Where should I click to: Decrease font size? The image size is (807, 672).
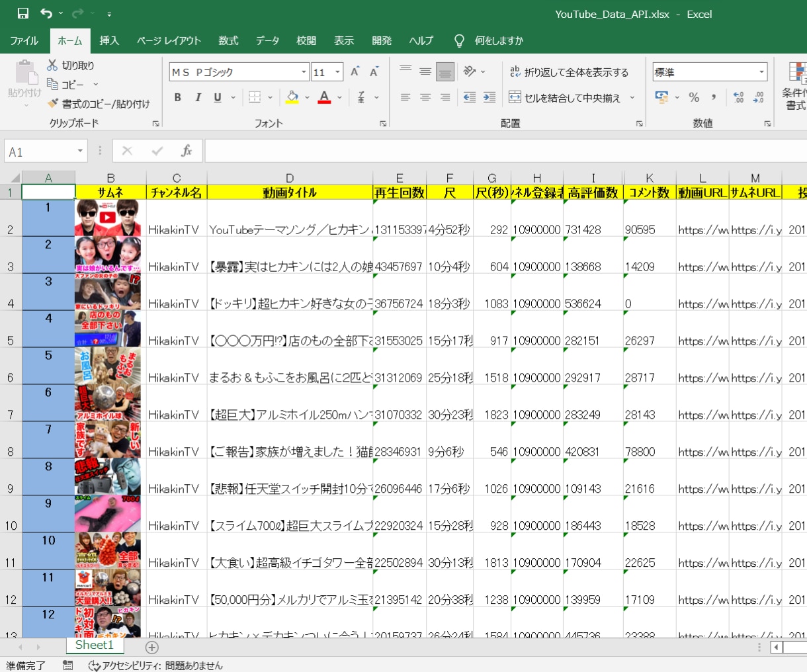pos(374,72)
